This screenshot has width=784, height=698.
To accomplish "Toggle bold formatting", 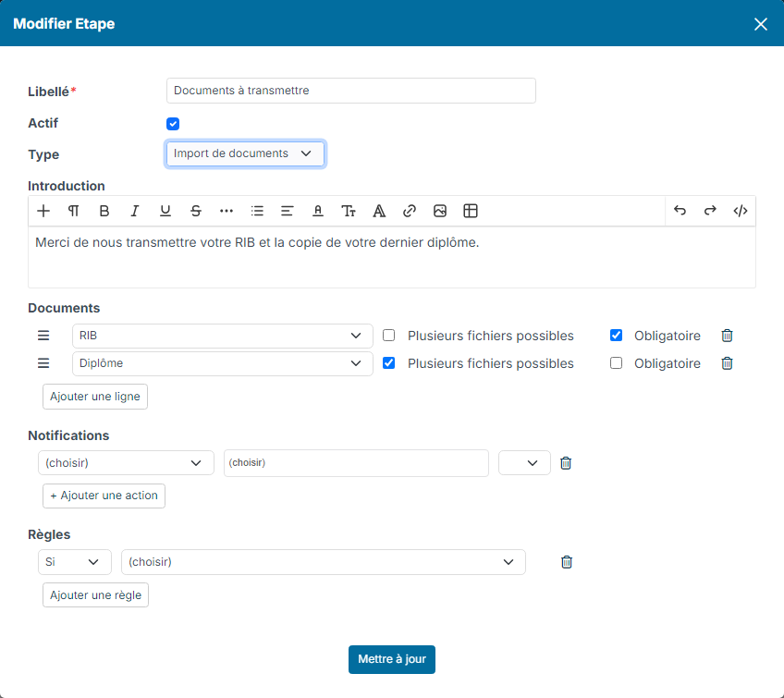I will click(x=104, y=211).
